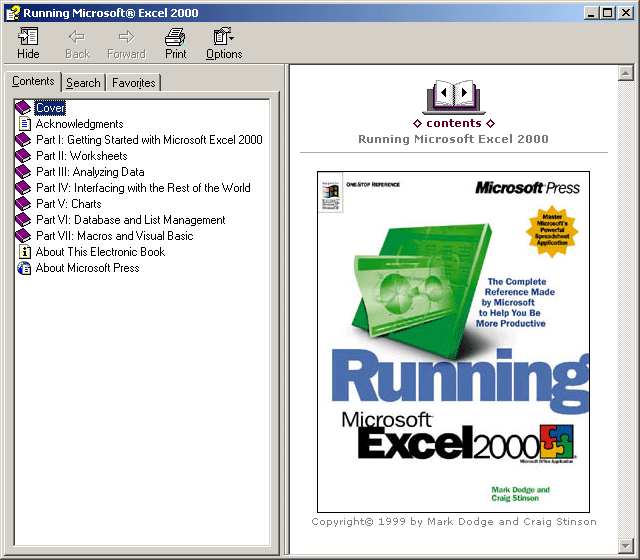
Task: Maximize the help window
Action: click(x=607, y=13)
